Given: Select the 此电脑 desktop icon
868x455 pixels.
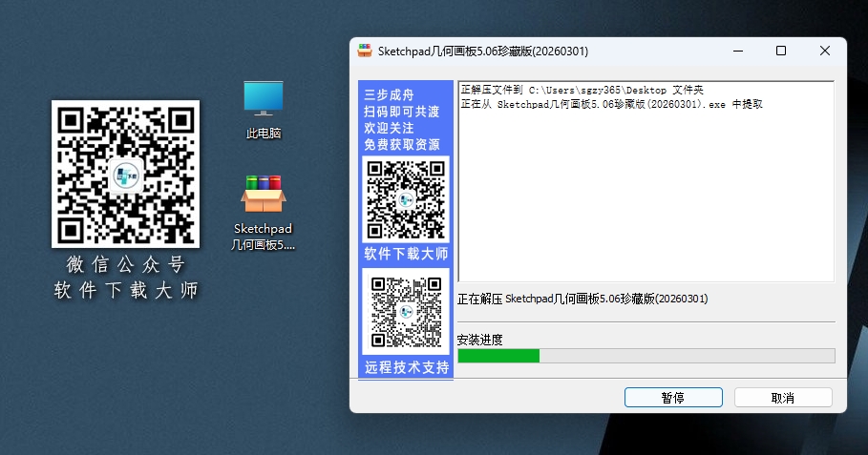Looking at the screenshot, I should pyautogui.click(x=264, y=110).
